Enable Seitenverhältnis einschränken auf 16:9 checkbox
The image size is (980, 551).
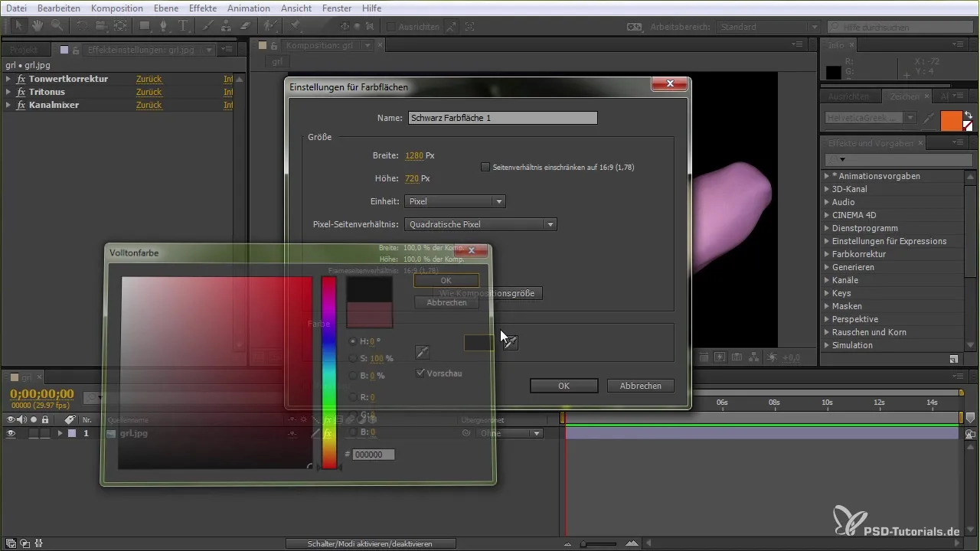tap(485, 167)
